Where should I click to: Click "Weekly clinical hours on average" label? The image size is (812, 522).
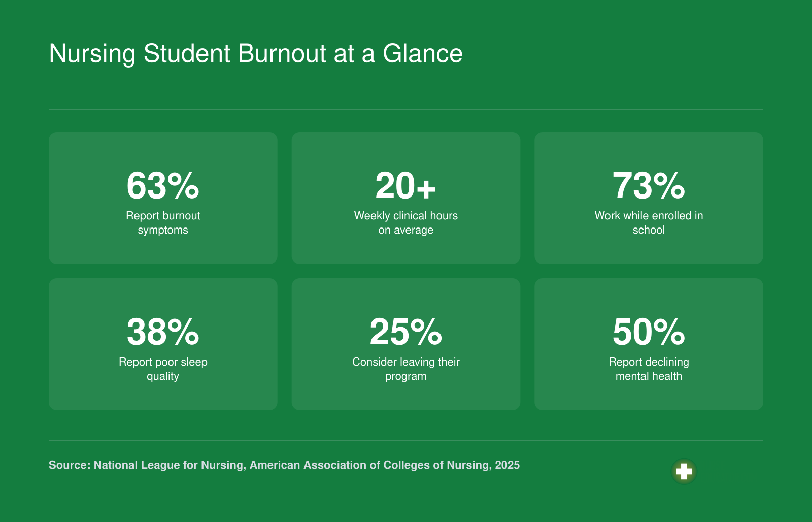(406, 223)
